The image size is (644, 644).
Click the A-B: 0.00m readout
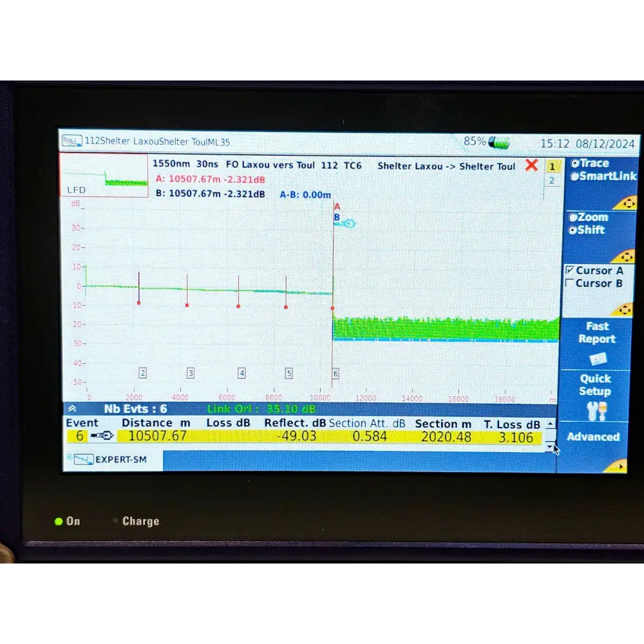pyautogui.click(x=305, y=194)
